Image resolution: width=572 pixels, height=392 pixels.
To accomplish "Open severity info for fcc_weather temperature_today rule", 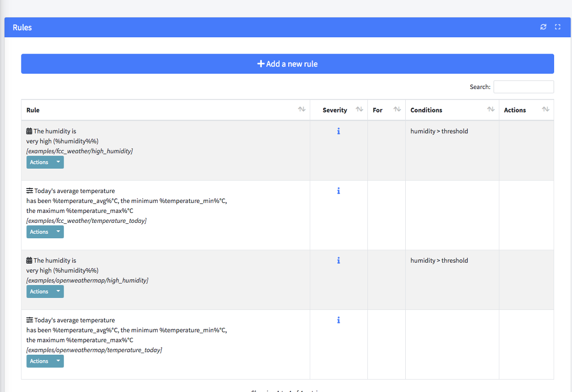I will pos(339,191).
